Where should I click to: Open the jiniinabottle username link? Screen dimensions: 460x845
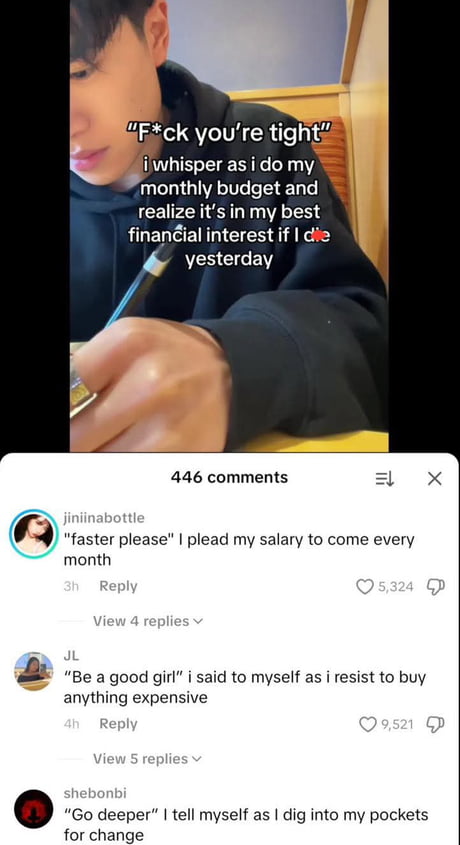(104, 518)
